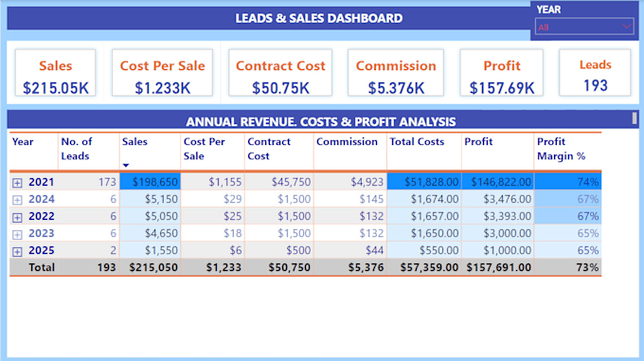Click the 2024 sales cell $5,150
The height and width of the screenshot is (361, 644).
tap(150, 199)
